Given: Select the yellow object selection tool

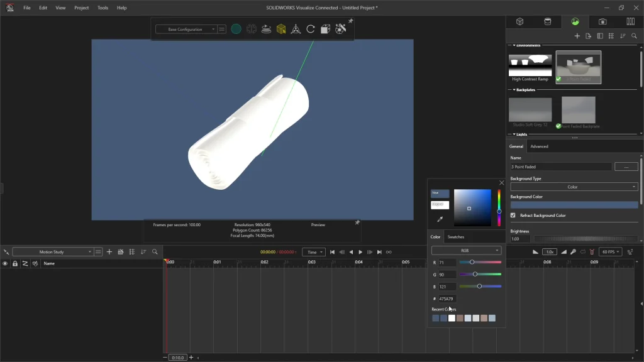Looking at the screenshot, I should [x=281, y=29].
